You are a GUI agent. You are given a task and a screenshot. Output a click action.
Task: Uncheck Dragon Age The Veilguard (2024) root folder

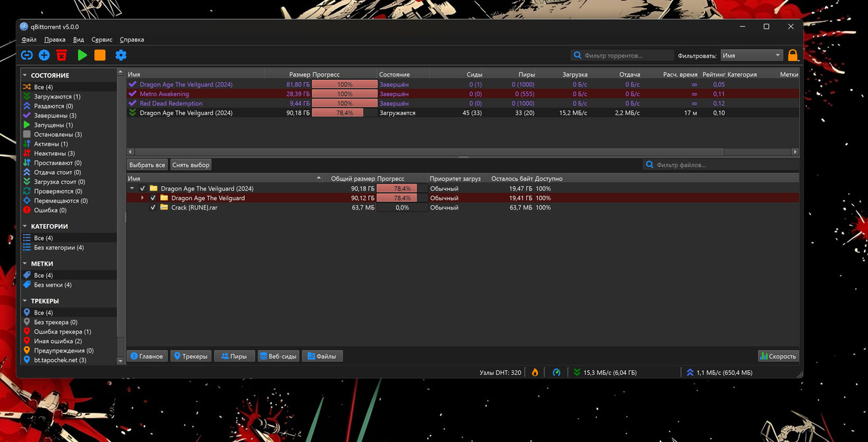(x=142, y=188)
